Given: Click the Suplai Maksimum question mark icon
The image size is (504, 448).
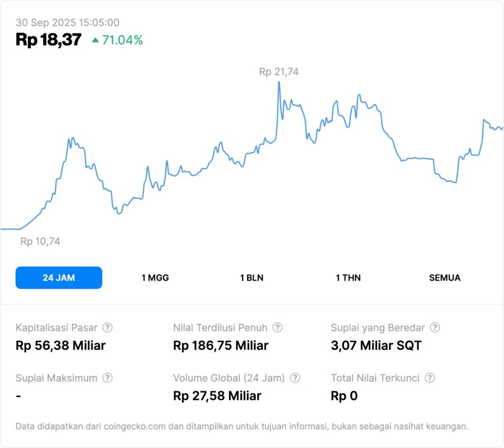Looking at the screenshot, I should click(108, 378).
